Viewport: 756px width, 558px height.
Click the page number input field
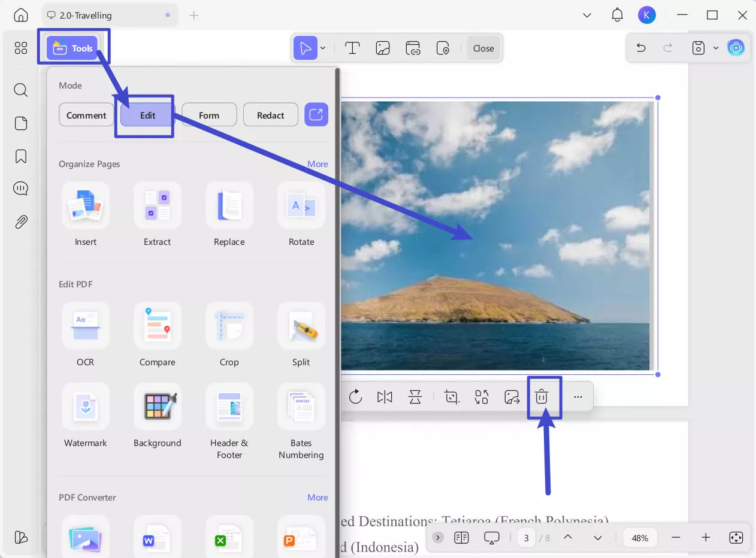coord(526,538)
